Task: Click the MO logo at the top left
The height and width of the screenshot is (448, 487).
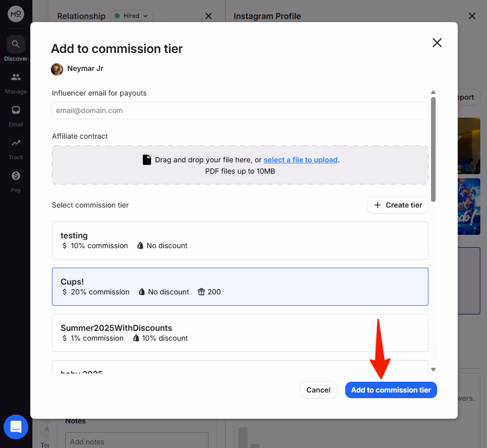Action: [x=15, y=14]
